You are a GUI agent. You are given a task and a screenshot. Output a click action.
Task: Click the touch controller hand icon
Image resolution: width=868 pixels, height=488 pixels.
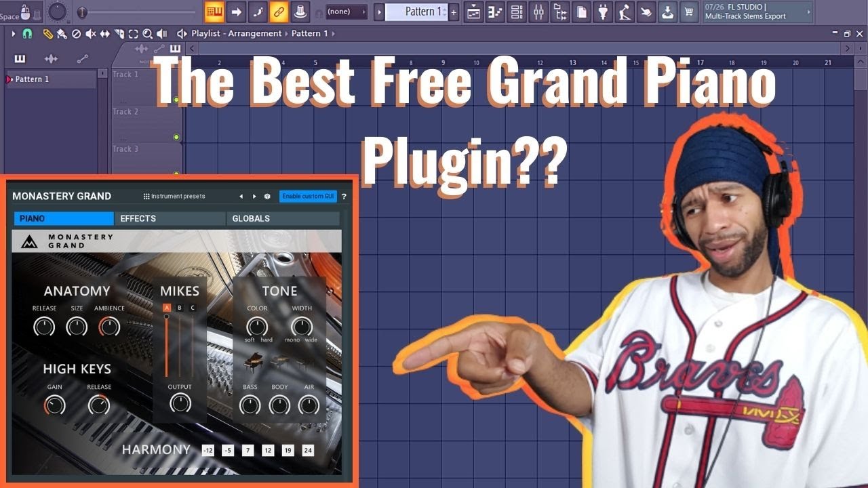coord(647,12)
